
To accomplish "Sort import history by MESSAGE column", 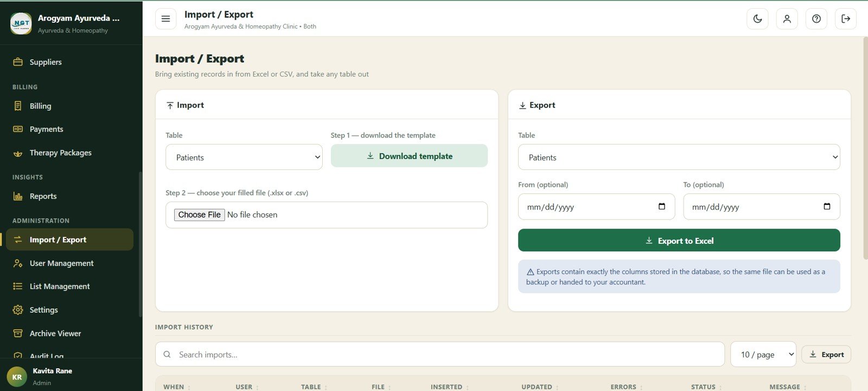I will 788,387.
